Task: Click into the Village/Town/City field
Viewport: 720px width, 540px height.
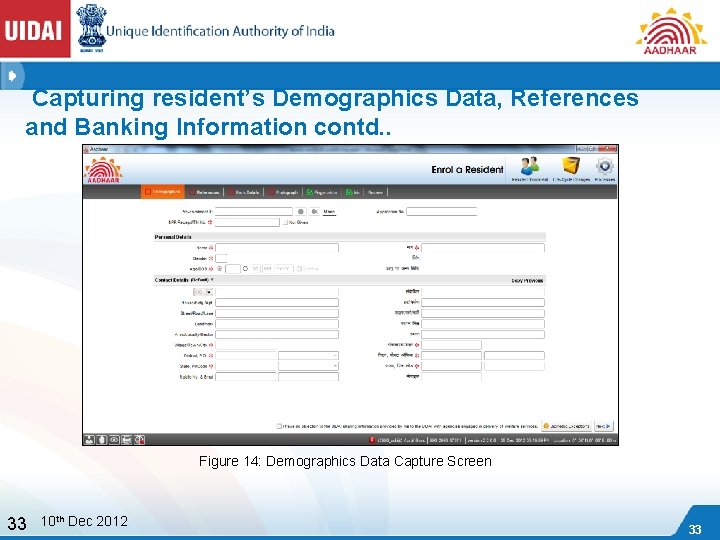Action: (246, 345)
